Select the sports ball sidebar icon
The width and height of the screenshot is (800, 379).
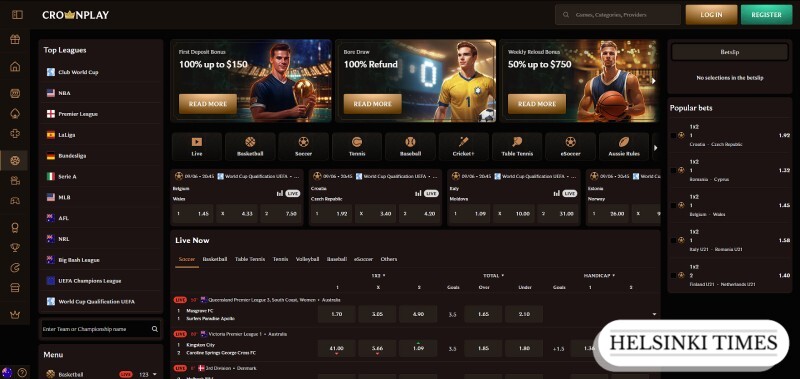click(x=15, y=161)
